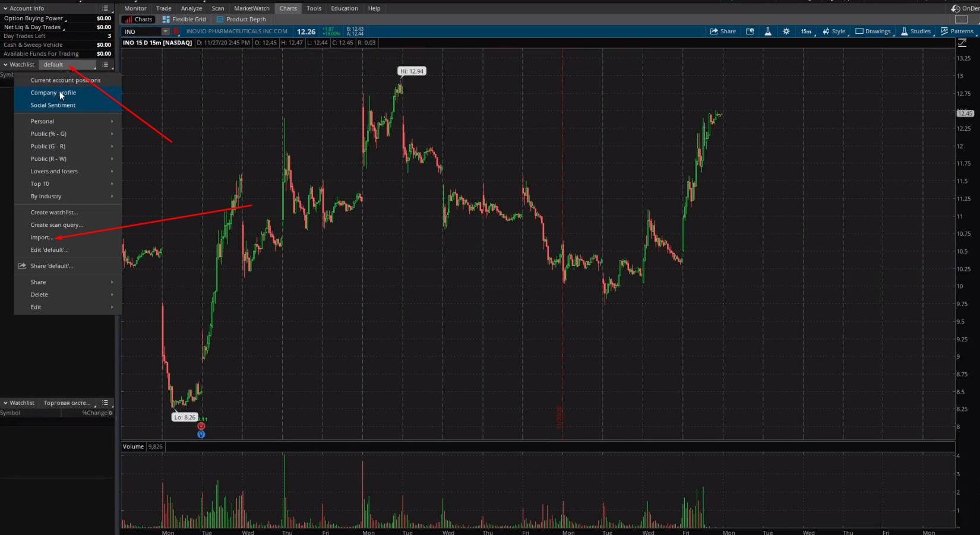Collapse the top Watchlist gadget
The width and height of the screenshot is (980, 535).
tap(5, 65)
